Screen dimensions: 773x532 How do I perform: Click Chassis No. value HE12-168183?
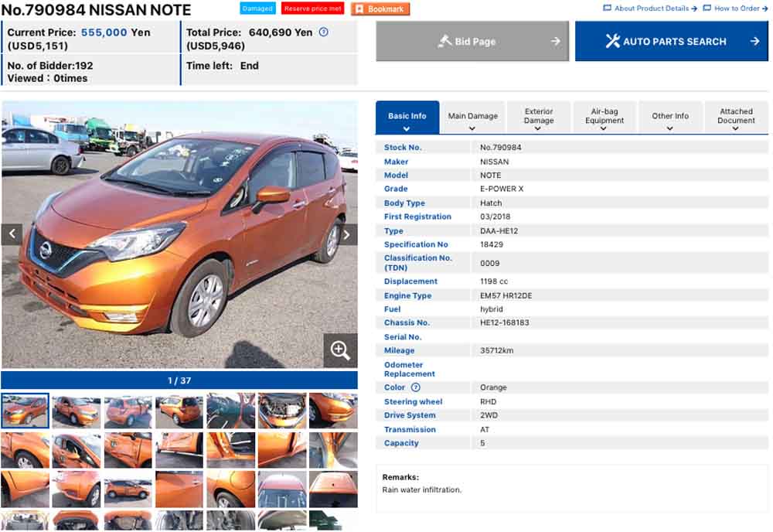coord(504,322)
